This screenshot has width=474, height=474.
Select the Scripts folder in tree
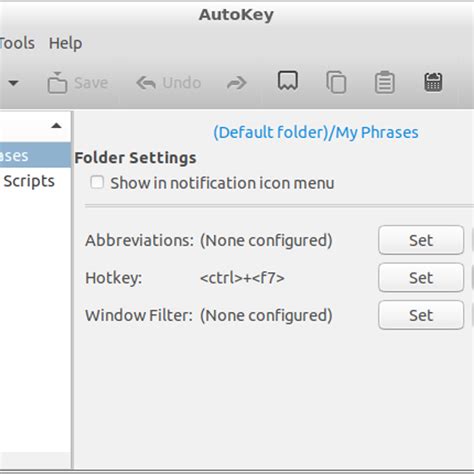click(x=29, y=181)
